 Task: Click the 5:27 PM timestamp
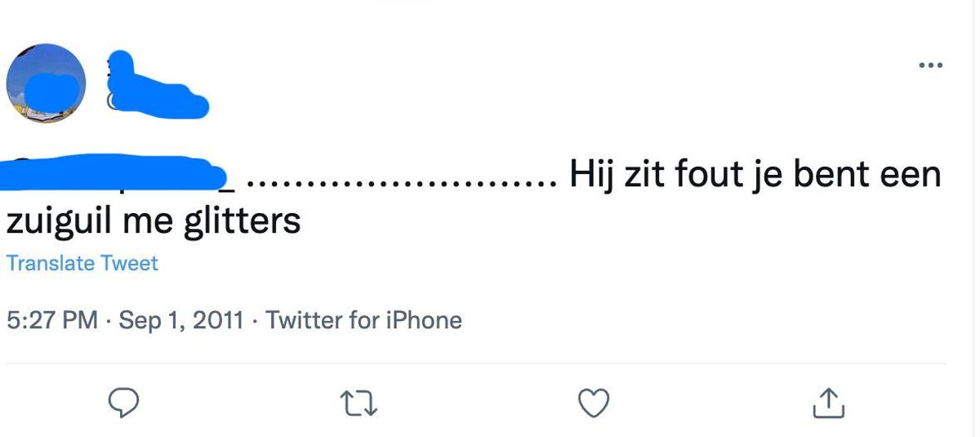coord(52,319)
